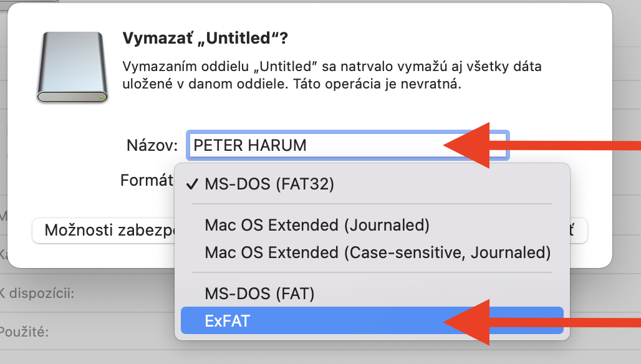Click the "Vymazať Untitled?" dialog title

point(205,39)
